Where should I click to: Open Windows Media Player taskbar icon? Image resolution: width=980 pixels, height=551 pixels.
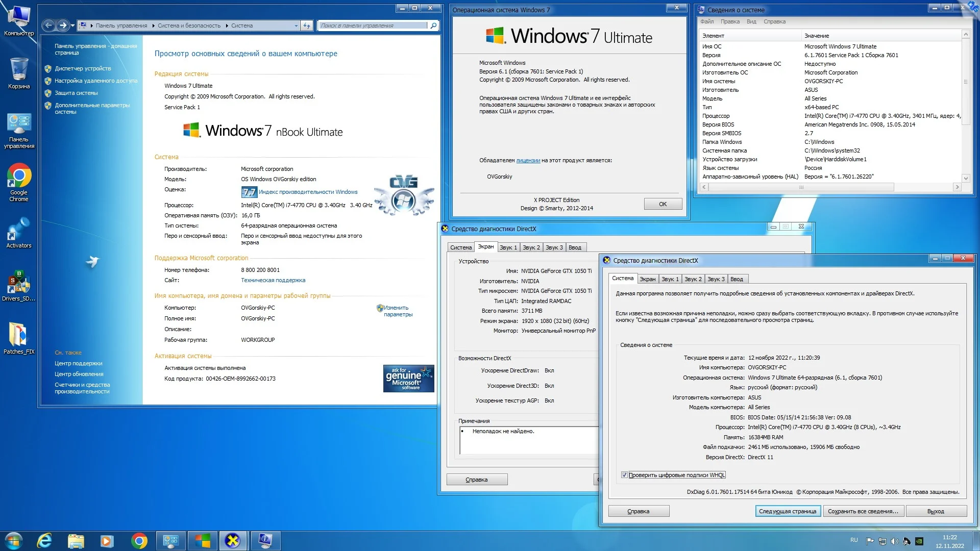click(x=107, y=540)
